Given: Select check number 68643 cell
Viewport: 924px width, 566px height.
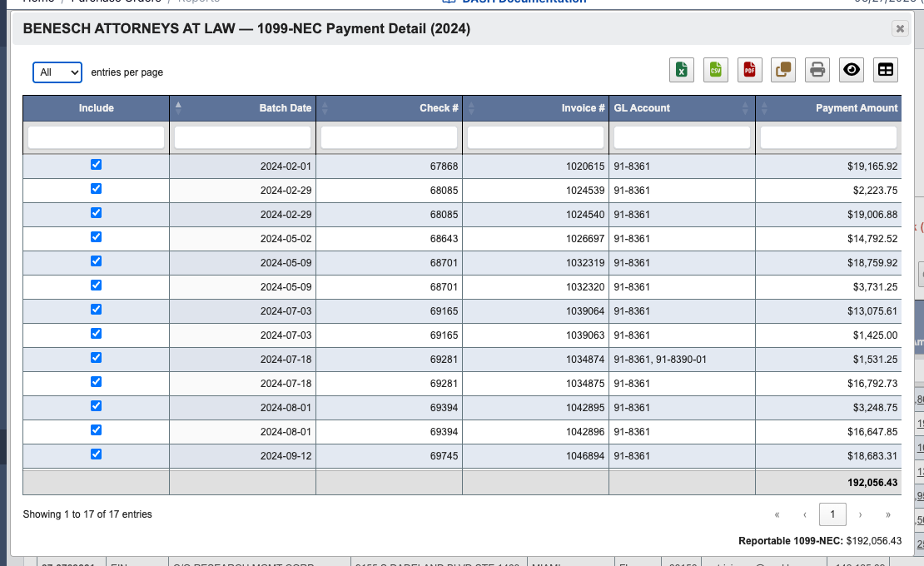Looking at the screenshot, I should (x=390, y=239).
